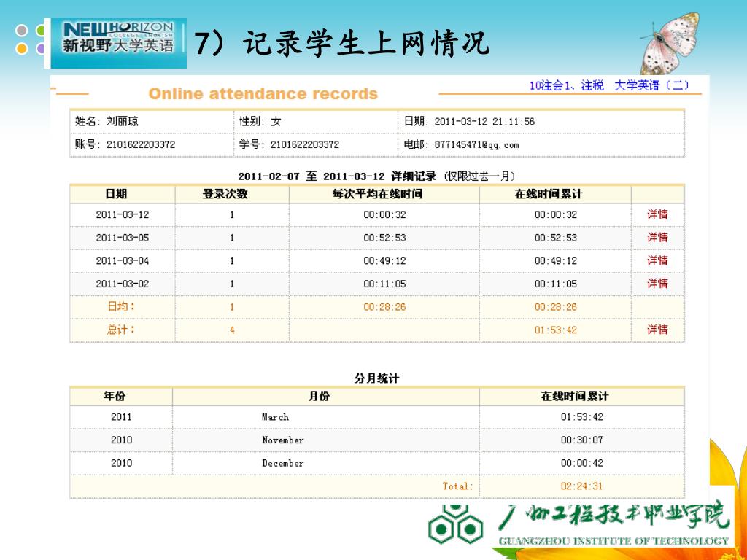Click the 月份 column header
The width and height of the screenshot is (747, 560).
click(320, 396)
